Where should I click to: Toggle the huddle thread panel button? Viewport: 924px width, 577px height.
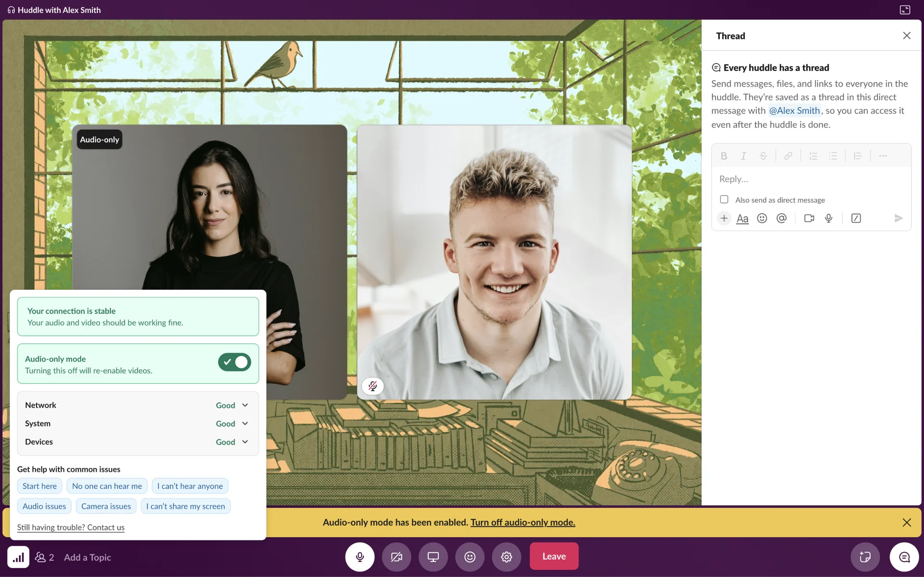tap(904, 557)
